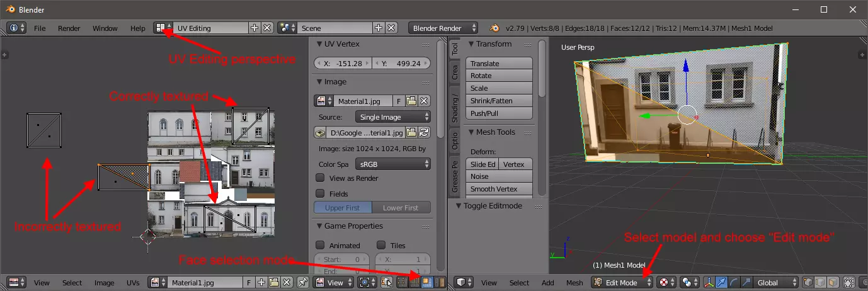Open the Source Single Image dropdown
868x291 pixels.
[392, 117]
